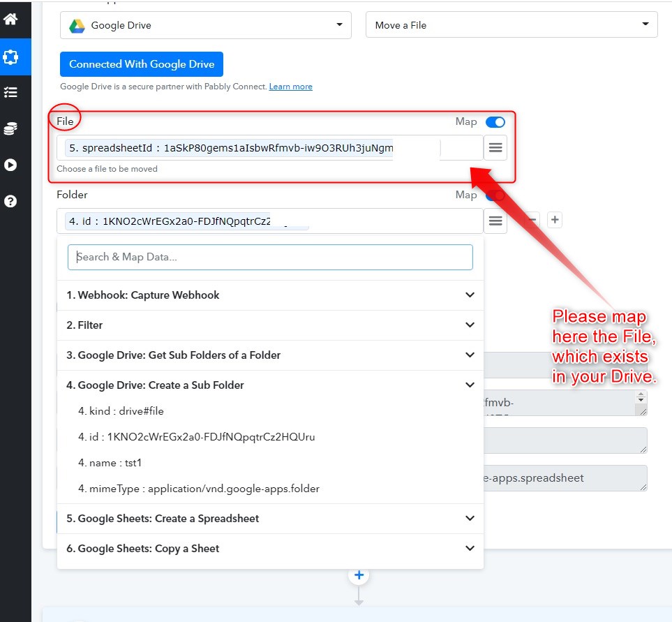The height and width of the screenshot is (622, 672).
Task: Expand Get Sub Folders of a Folder
Action: (271, 355)
